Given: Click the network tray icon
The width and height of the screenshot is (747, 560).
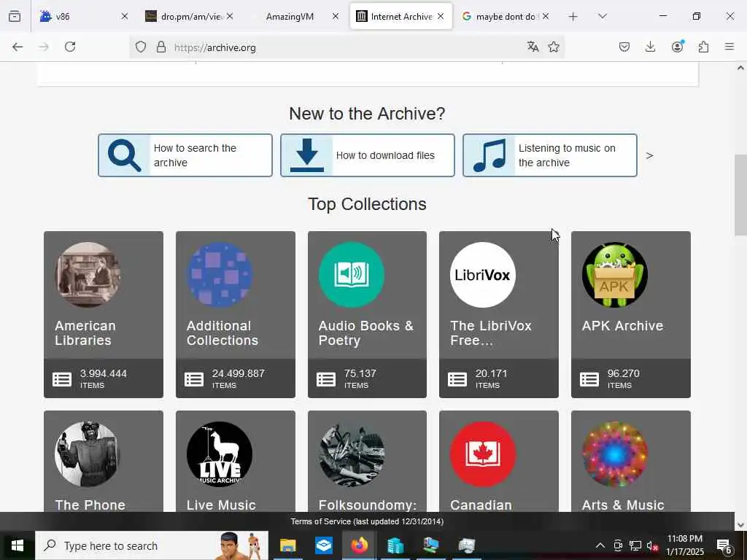Looking at the screenshot, I should tap(635, 545).
